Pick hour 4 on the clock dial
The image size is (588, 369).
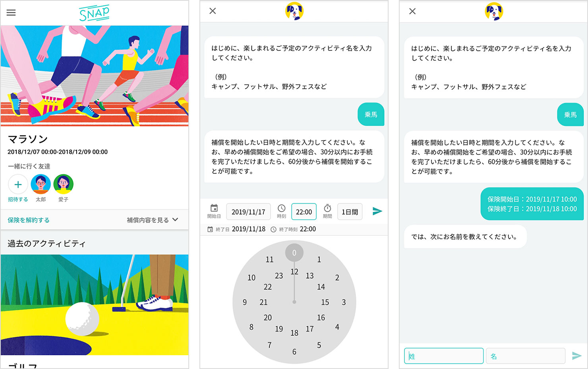(x=337, y=327)
